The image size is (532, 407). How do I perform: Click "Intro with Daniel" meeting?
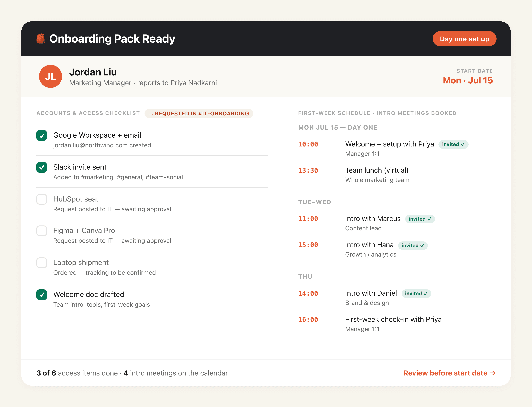[x=371, y=293]
